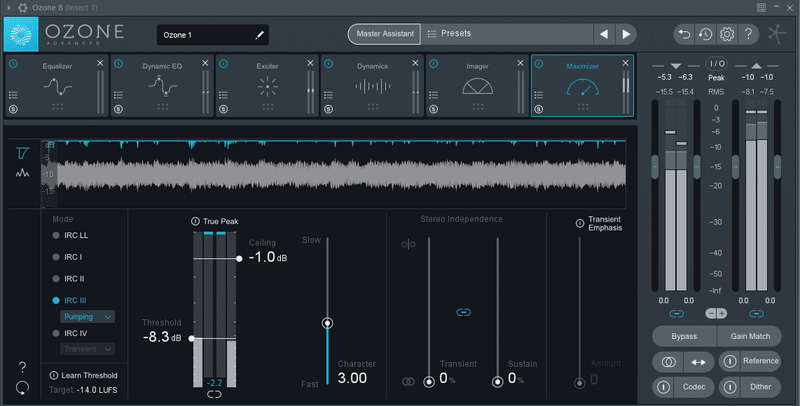Toggle Dynamics module power button
The height and width of the screenshot is (406, 800).
click(x=329, y=64)
